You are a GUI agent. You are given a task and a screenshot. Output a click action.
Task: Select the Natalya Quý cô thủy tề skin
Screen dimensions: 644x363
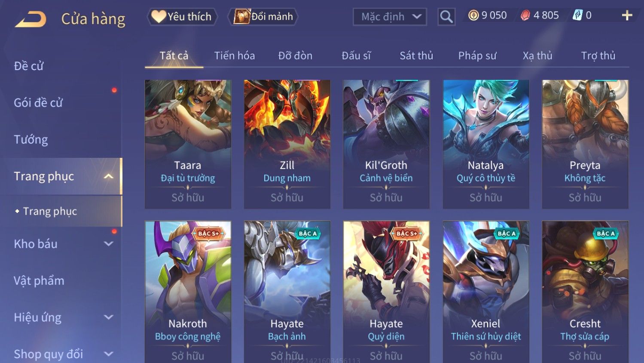(486, 144)
